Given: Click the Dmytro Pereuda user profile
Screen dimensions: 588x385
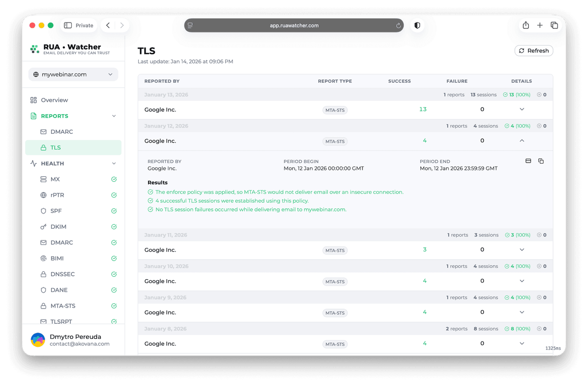Looking at the screenshot, I should coord(73,340).
